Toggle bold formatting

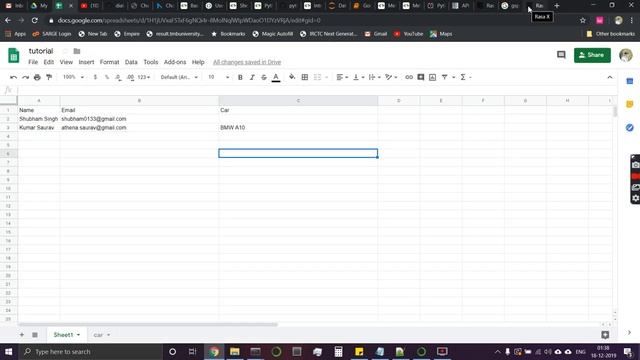pyautogui.click(x=240, y=77)
